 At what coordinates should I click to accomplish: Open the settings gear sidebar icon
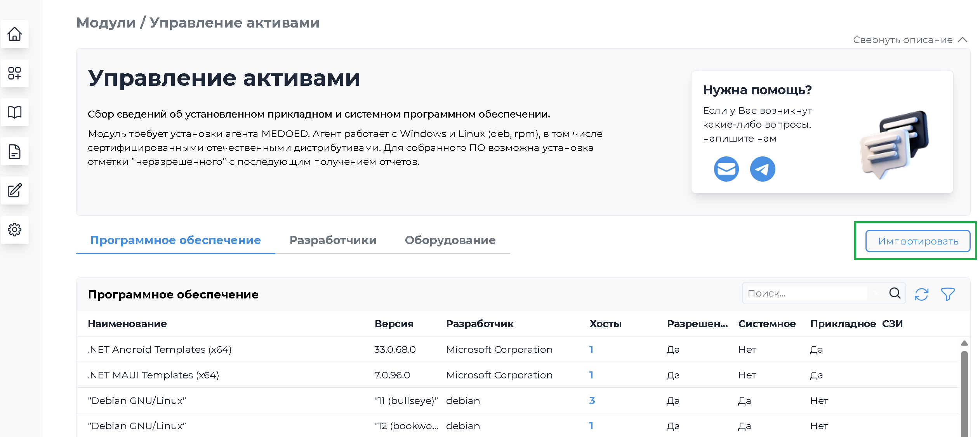[x=15, y=230]
